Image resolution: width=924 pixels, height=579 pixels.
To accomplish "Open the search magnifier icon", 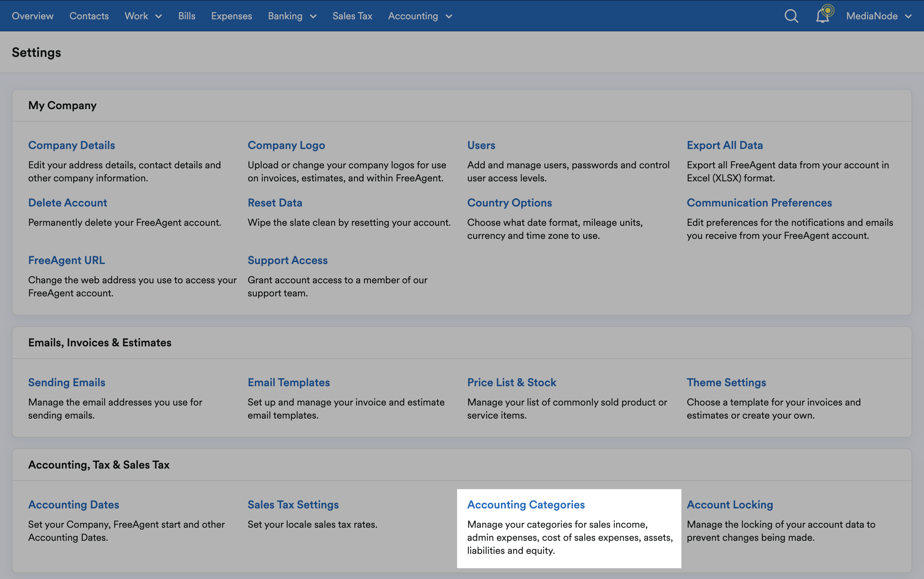I will pyautogui.click(x=791, y=16).
